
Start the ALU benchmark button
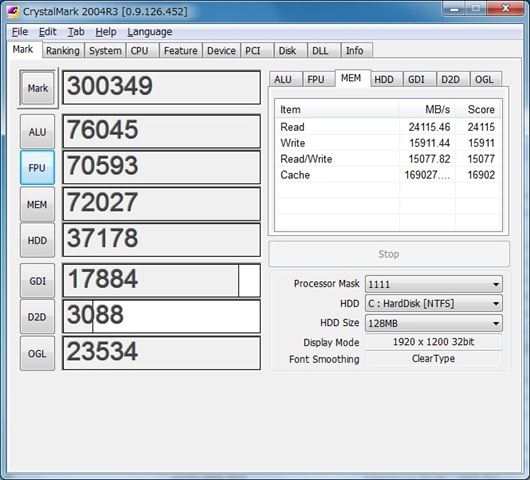tap(37, 131)
